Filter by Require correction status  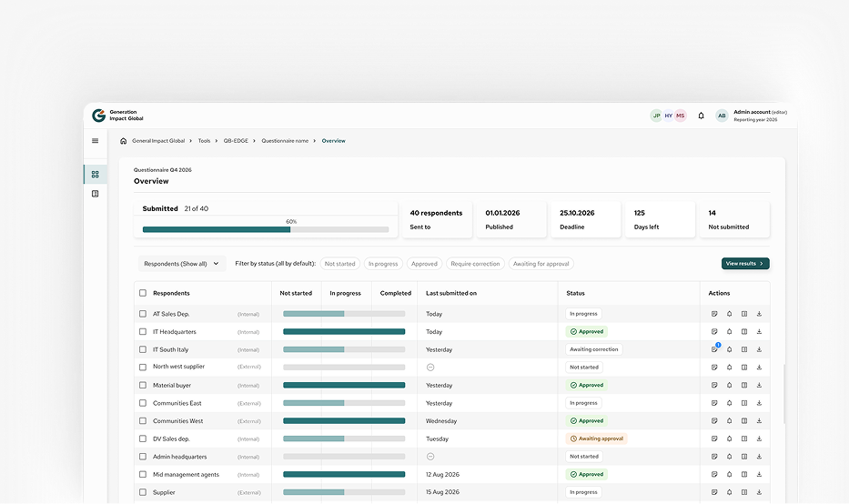(475, 264)
